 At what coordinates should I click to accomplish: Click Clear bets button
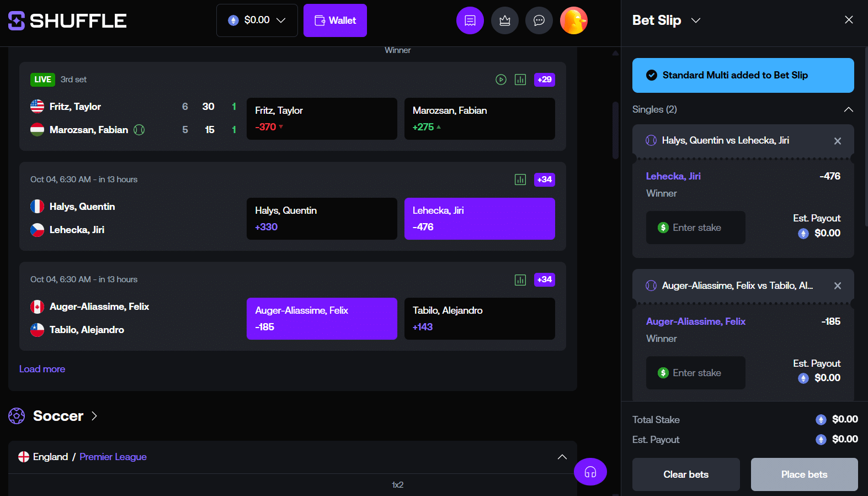(x=686, y=474)
